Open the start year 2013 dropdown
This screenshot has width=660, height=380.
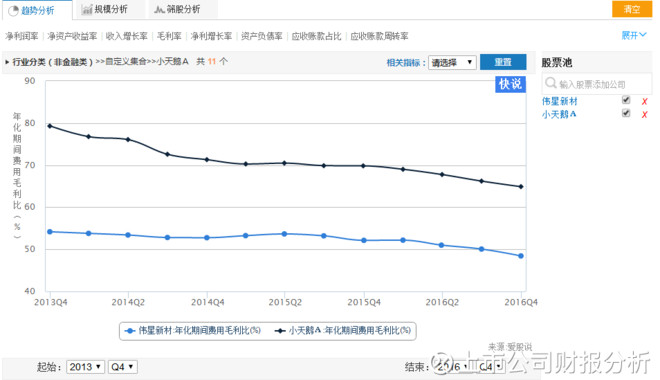[86, 367]
